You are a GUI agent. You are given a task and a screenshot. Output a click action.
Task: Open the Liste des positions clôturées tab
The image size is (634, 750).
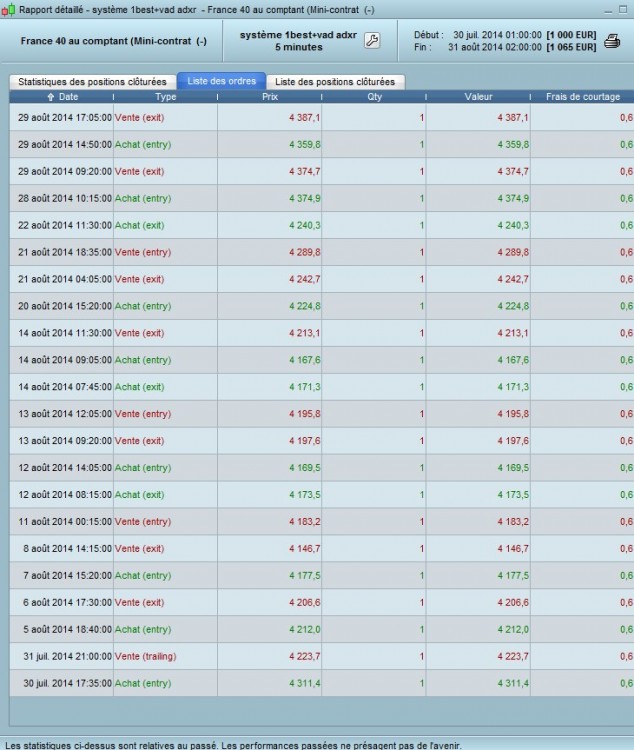click(335, 82)
